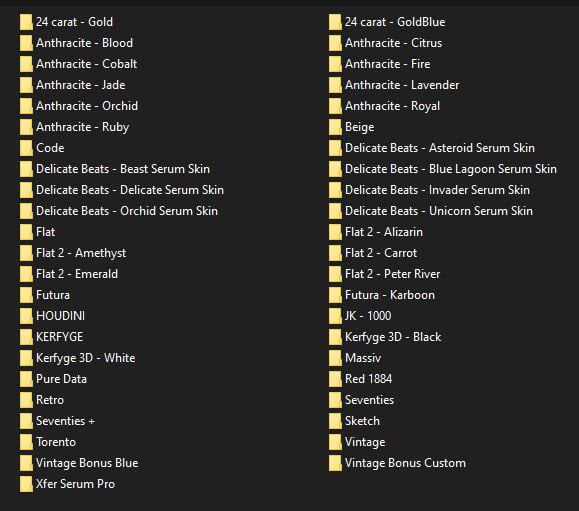The image size is (579, 511).
Task: Select Delicate Beats - Orchid Serum Skin
Action: tap(127, 211)
